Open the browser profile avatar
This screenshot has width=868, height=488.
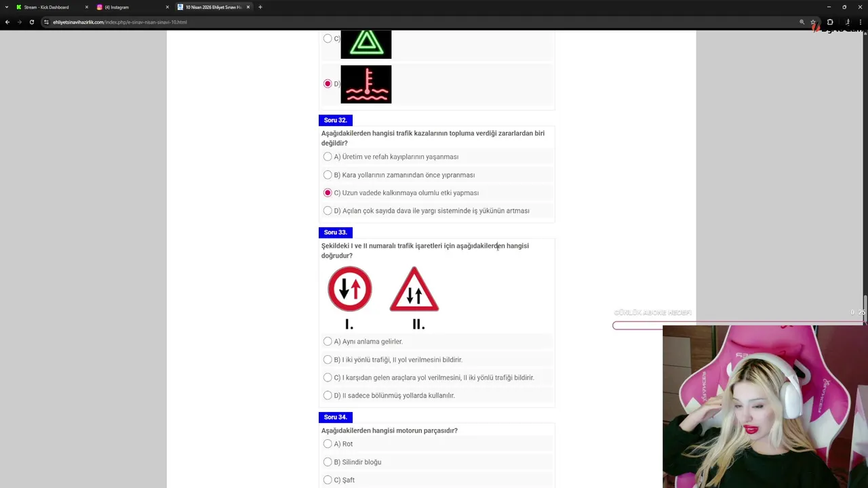(x=848, y=22)
